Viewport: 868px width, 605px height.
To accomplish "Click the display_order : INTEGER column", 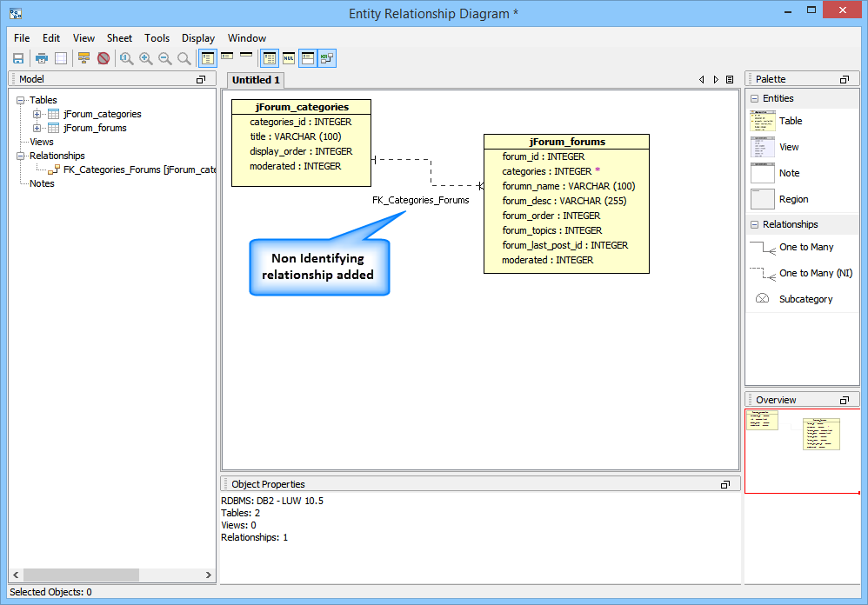I will (x=301, y=151).
